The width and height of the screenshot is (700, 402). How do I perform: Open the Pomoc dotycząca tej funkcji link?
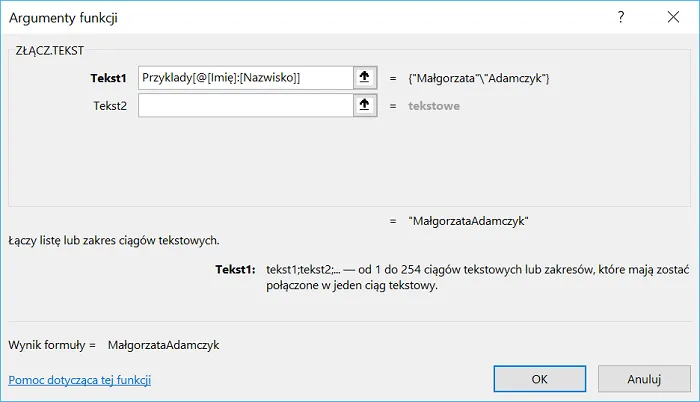point(79,380)
